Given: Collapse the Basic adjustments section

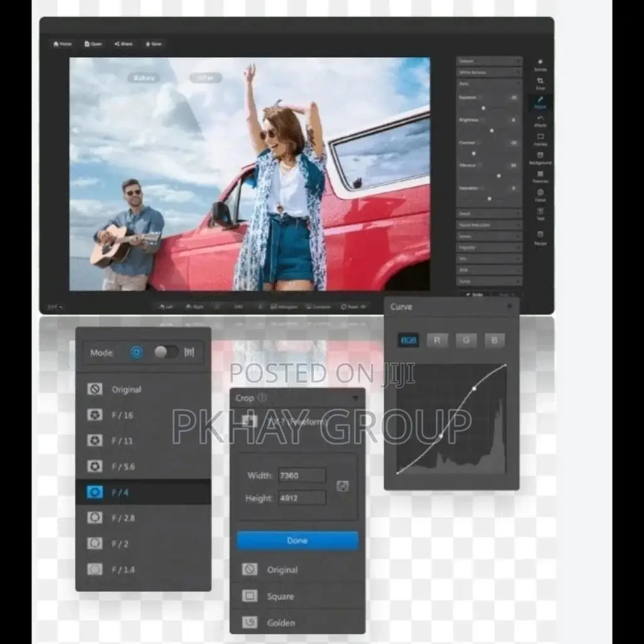Looking at the screenshot, I should click(489, 84).
